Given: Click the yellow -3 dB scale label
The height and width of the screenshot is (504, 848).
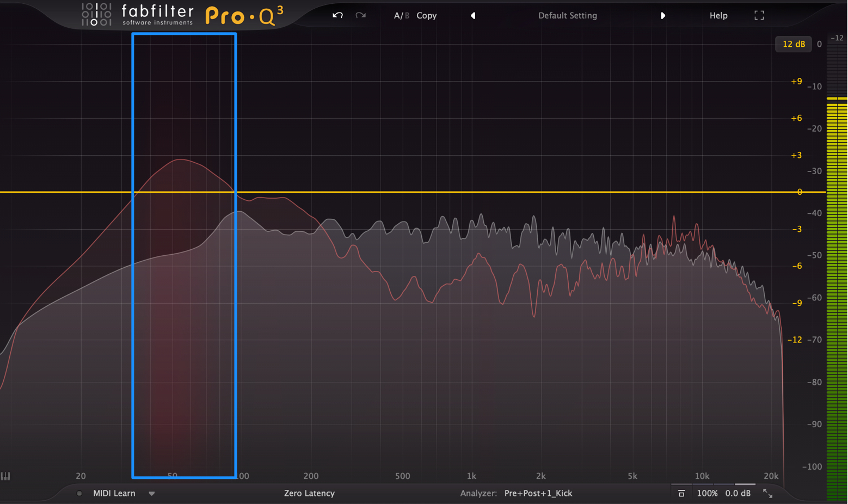Looking at the screenshot, I should [797, 229].
